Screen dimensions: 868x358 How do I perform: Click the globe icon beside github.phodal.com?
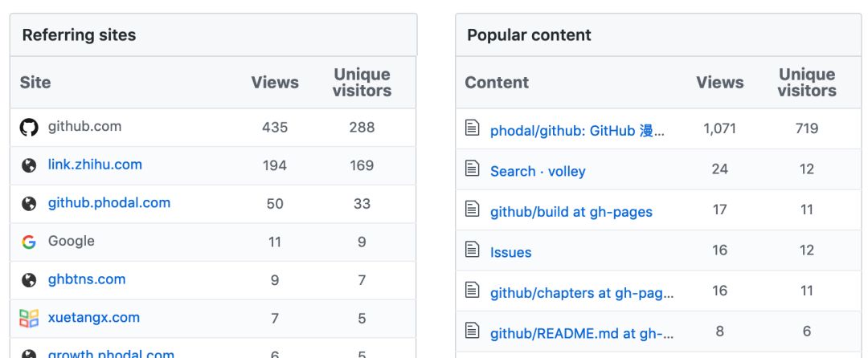pyautogui.click(x=29, y=204)
